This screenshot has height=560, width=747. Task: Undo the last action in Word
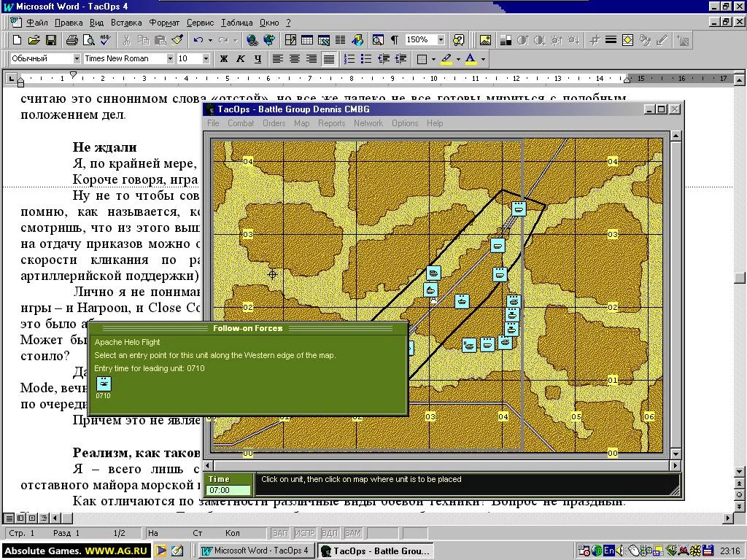(198, 40)
